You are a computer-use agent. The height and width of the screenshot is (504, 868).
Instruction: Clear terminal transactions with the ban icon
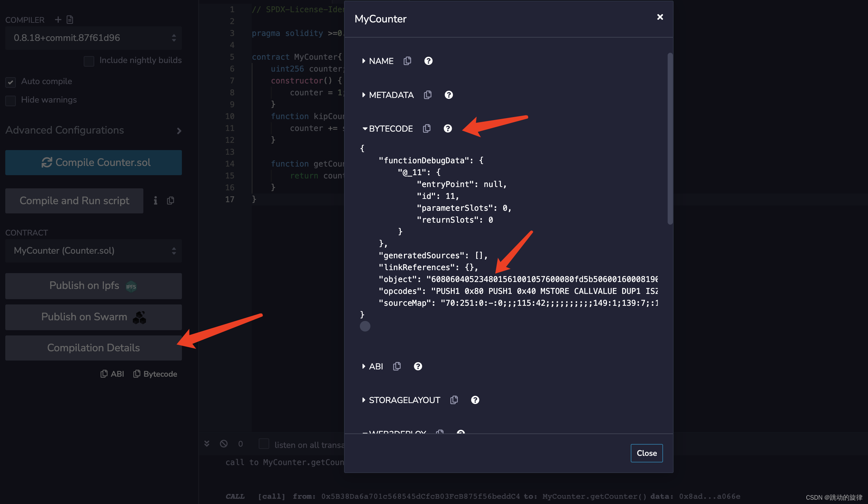click(224, 444)
